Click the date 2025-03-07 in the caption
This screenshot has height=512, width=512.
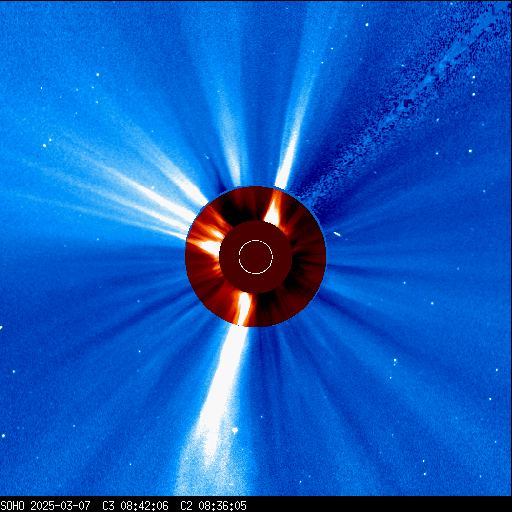pos(60,506)
